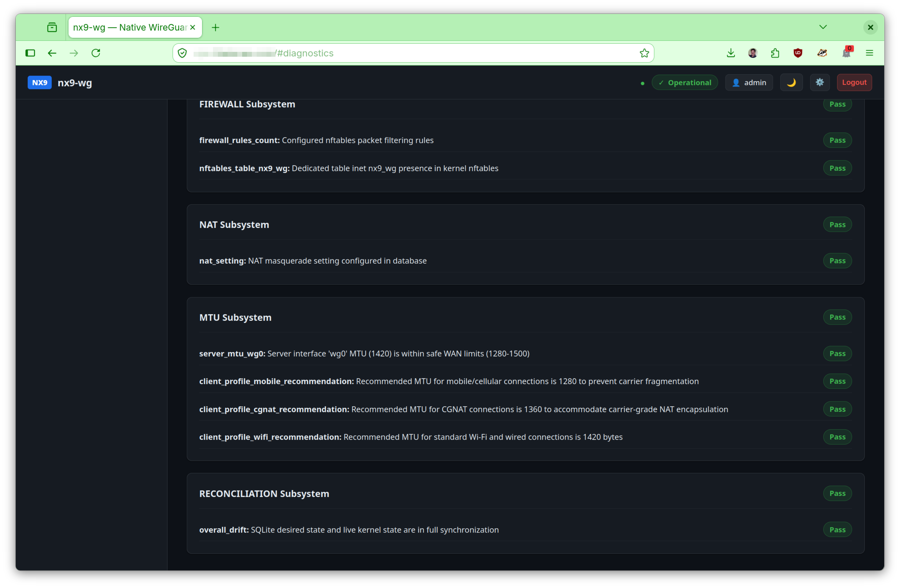Screen dimensions: 900x588
Task: Open the notification bell extension with badge
Action: (846, 52)
